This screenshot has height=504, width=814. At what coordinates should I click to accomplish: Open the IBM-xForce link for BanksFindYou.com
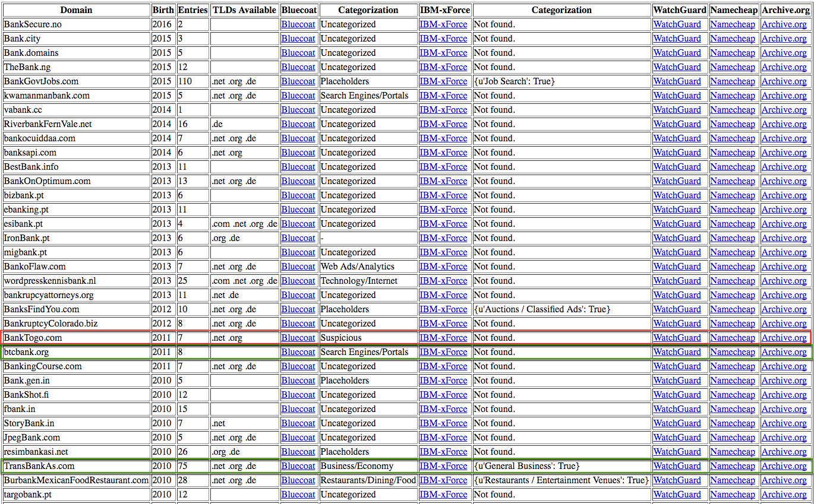[x=443, y=309]
